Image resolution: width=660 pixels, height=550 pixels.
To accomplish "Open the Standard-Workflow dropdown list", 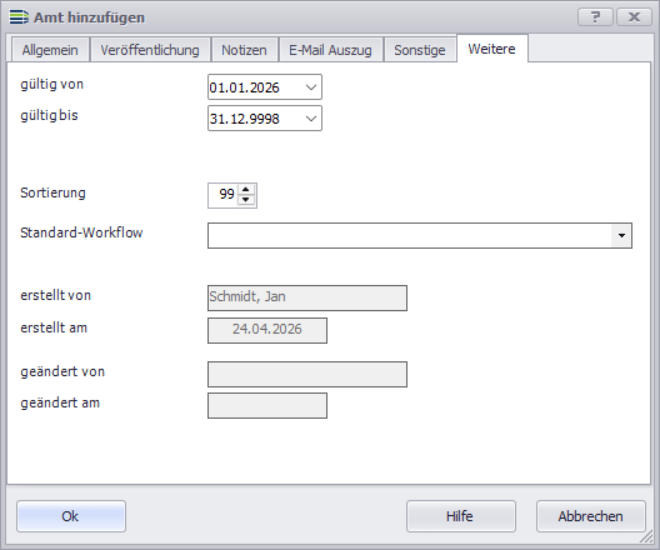I will point(622,235).
